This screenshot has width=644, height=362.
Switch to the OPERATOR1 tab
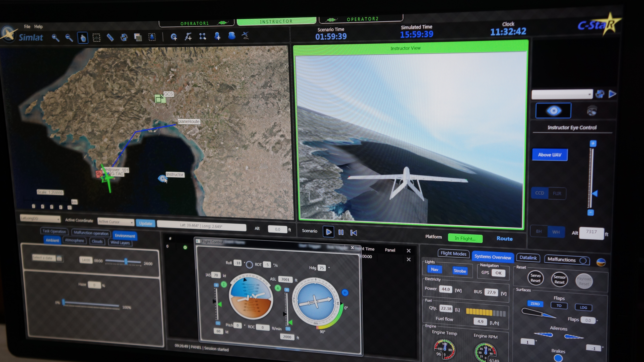pos(197,23)
